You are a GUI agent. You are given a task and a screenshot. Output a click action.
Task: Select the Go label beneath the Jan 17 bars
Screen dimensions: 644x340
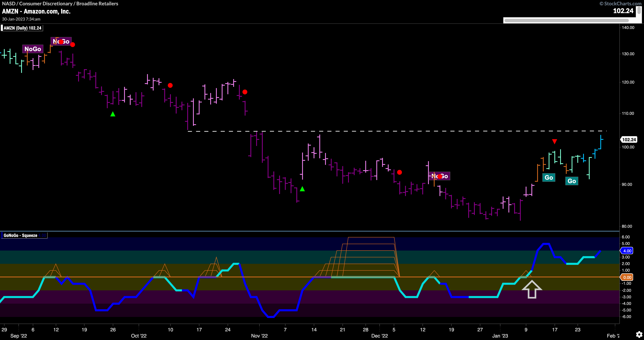coord(549,178)
